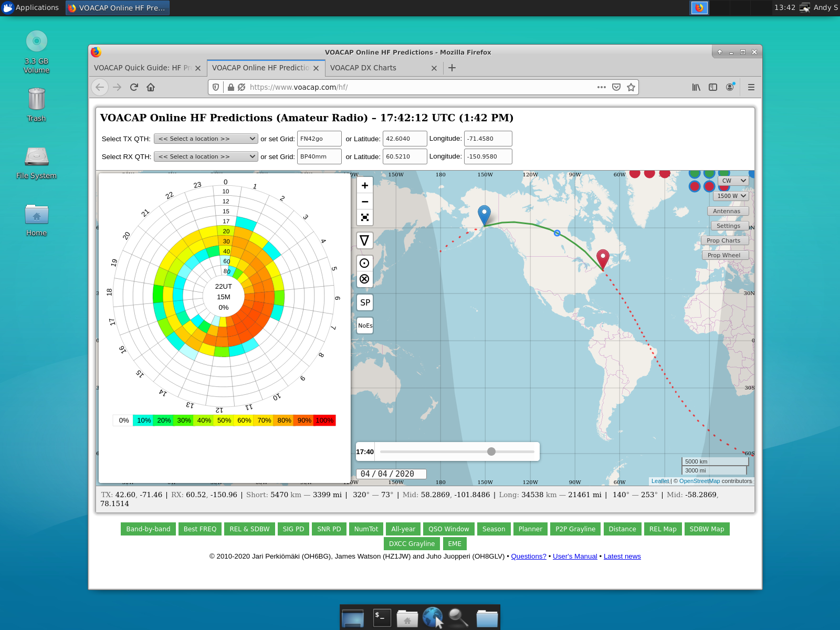
Task: Click the blue midpoint circle on path
Action: pos(557,233)
